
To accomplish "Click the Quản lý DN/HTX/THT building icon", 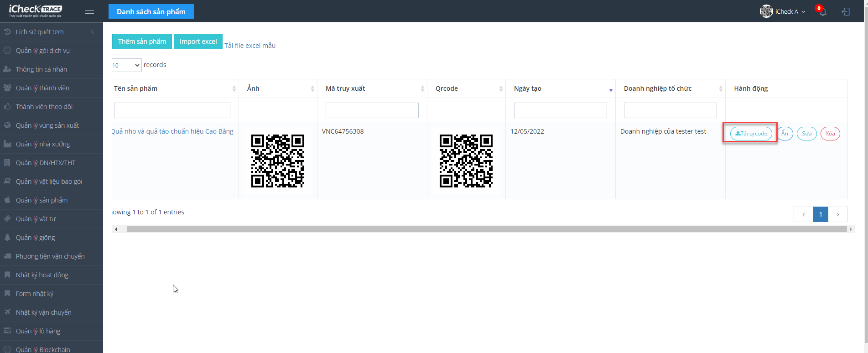I will tap(7, 162).
